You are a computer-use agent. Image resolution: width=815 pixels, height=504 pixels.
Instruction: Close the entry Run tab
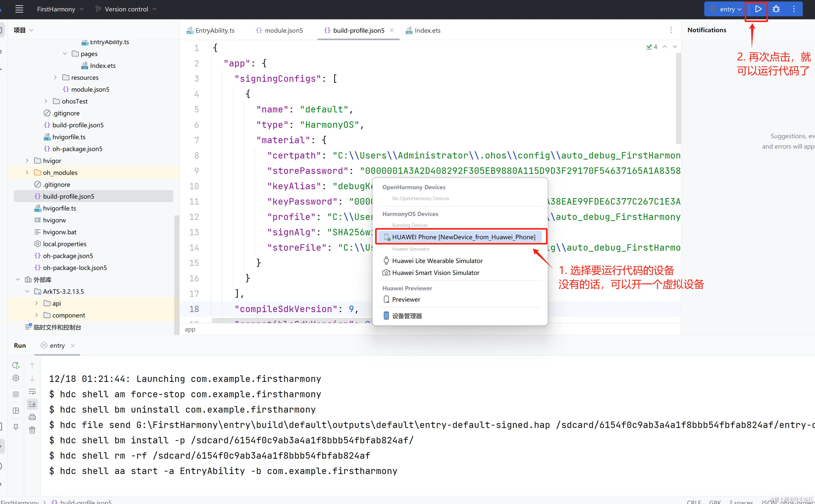coord(73,346)
